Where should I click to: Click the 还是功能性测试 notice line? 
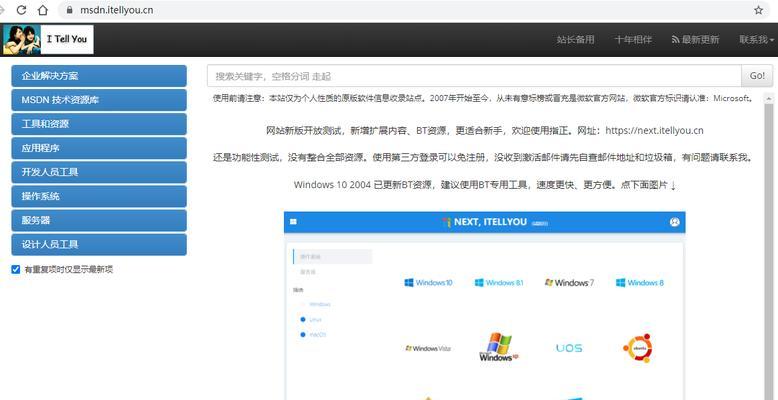click(x=484, y=158)
